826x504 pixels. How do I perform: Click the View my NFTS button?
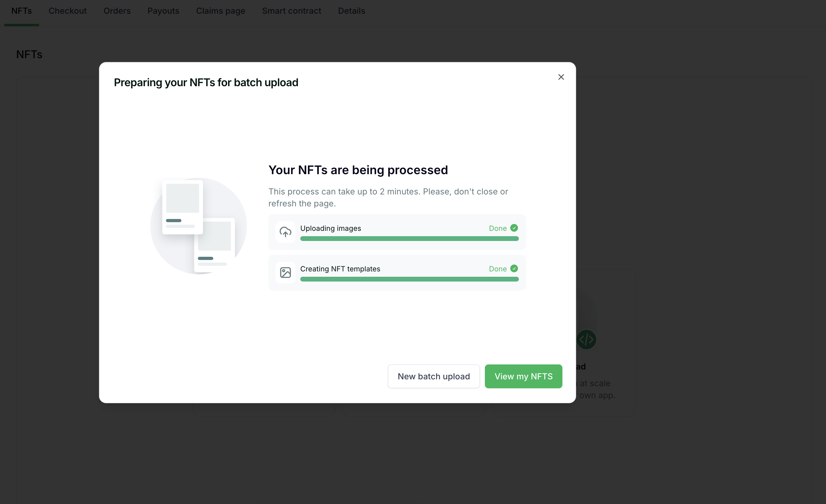(x=523, y=376)
